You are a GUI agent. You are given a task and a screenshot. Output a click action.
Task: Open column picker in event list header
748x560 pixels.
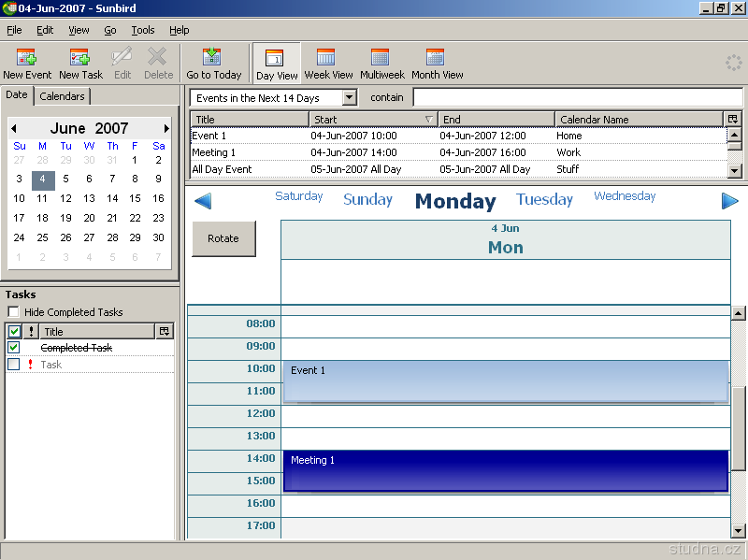[732, 119]
